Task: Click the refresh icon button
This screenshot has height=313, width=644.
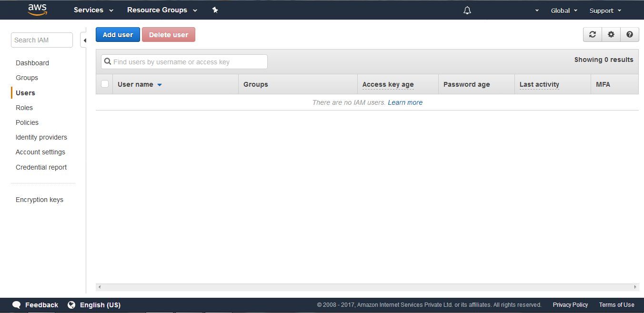Action: pyautogui.click(x=593, y=34)
